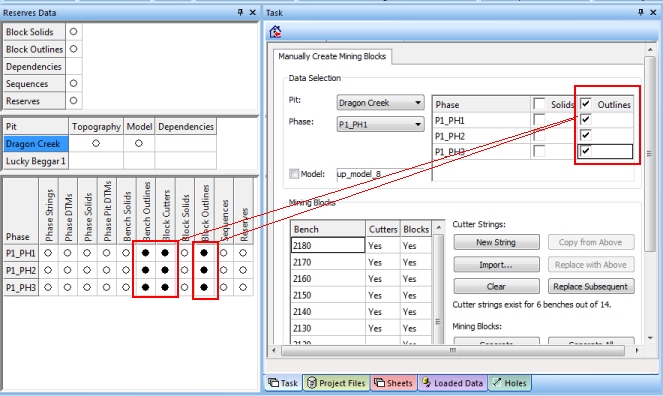The height and width of the screenshot is (396, 663).
Task: Pin the Task panel
Action: pyautogui.click(x=641, y=12)
